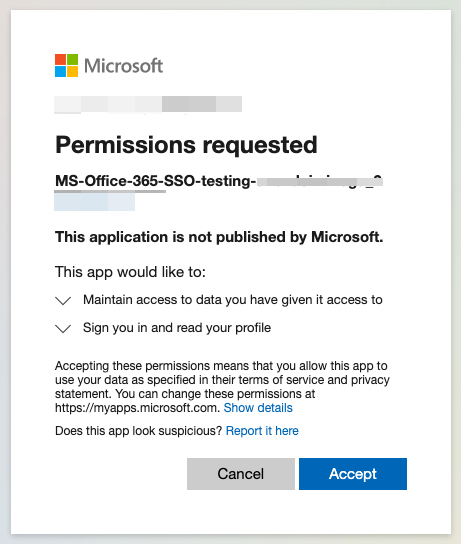Click the not published by Microsoft notice
461x544 pixels.
219,237
